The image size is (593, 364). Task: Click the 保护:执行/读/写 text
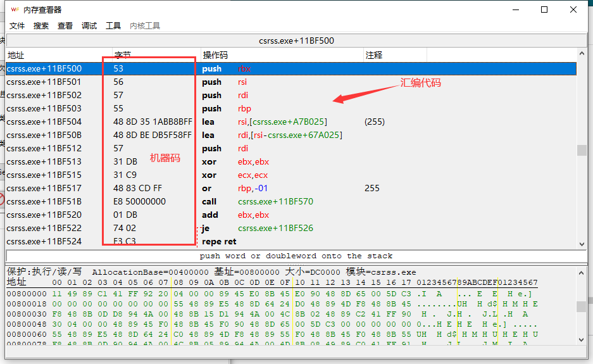[44, 272]
